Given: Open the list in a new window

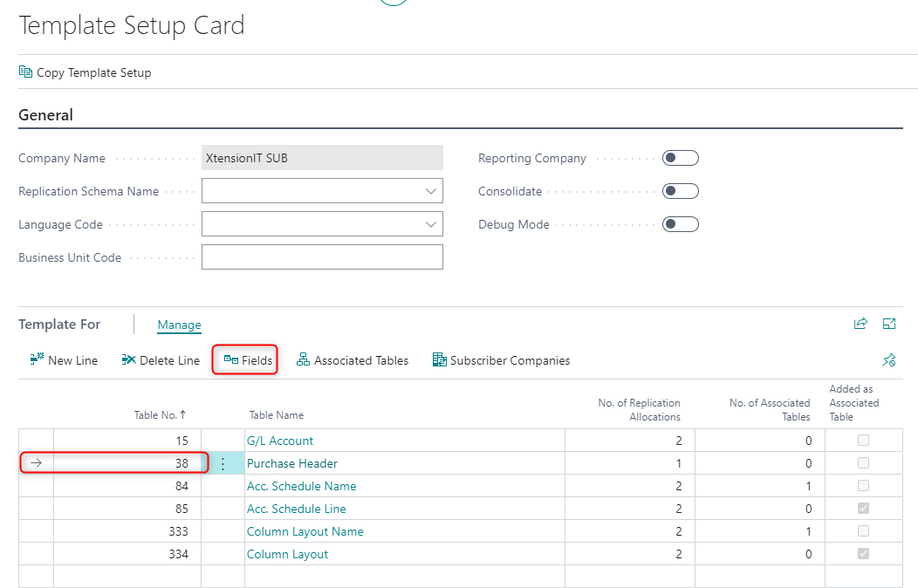Looking at the screenshot, I should pos(889,323).
